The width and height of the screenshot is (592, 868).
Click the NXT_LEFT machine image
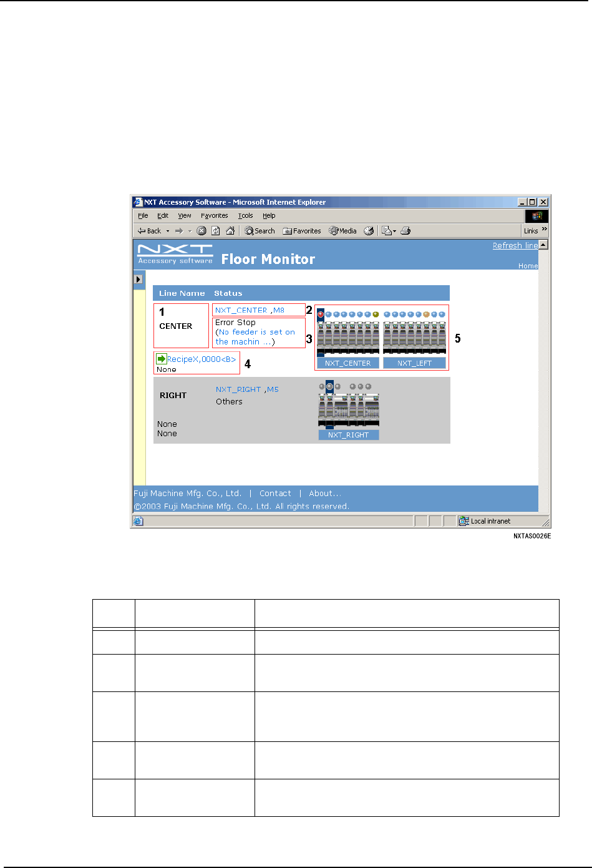click(x=414, y=337)
